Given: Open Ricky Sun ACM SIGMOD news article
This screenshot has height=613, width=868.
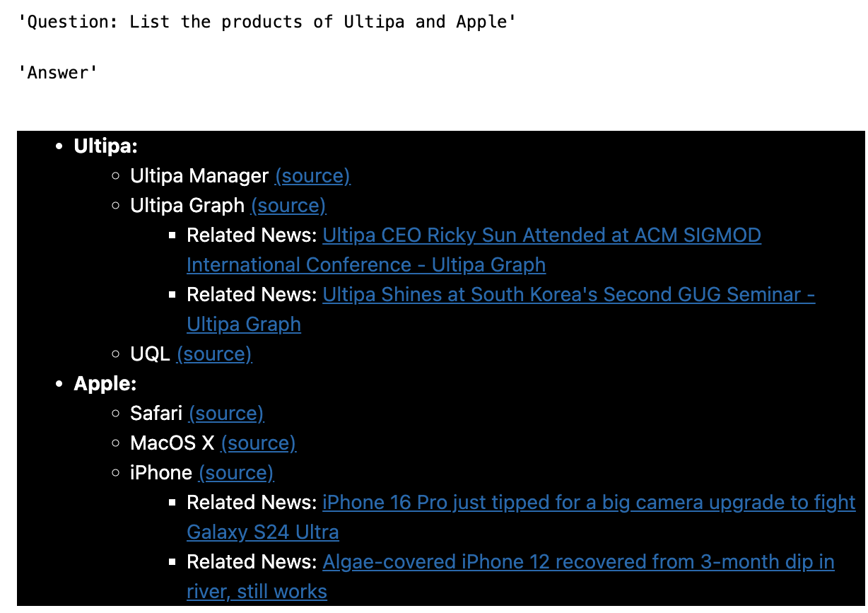Looking at the screenshot, I should coord(541,235).
